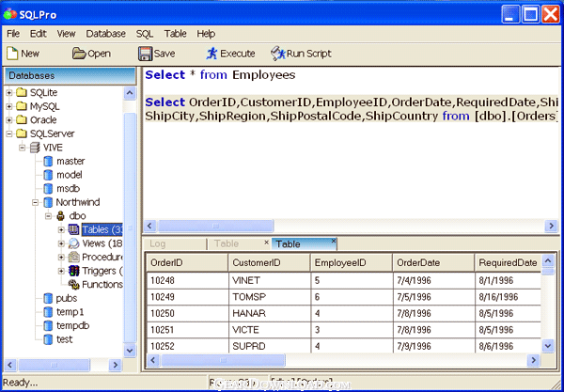Click results grid scroll left arrow
This screenshot has height=392, width=564.
pyautogui.click(x=153, y=360)
